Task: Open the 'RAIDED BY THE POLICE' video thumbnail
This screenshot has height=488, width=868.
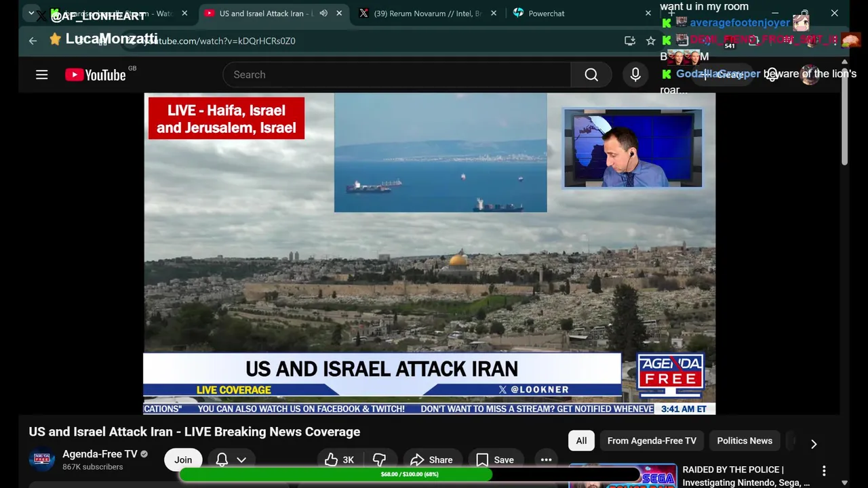Action: click(x=623, y=476)
